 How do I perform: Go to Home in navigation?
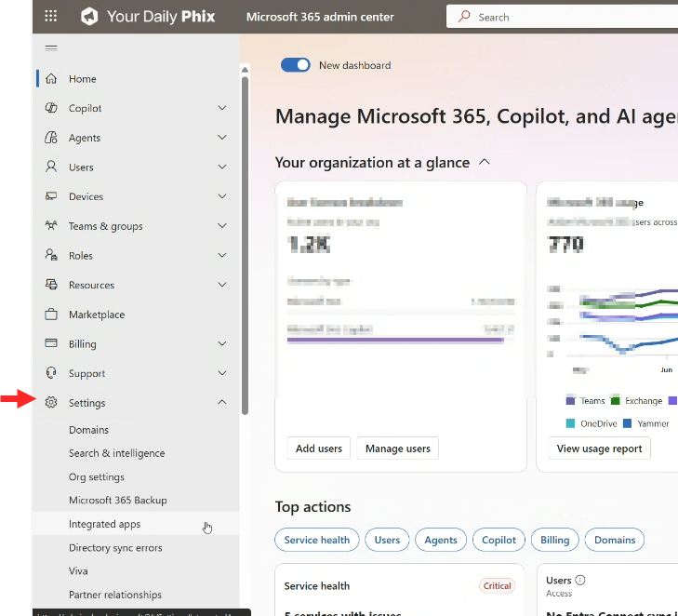(x=83, y=79)
